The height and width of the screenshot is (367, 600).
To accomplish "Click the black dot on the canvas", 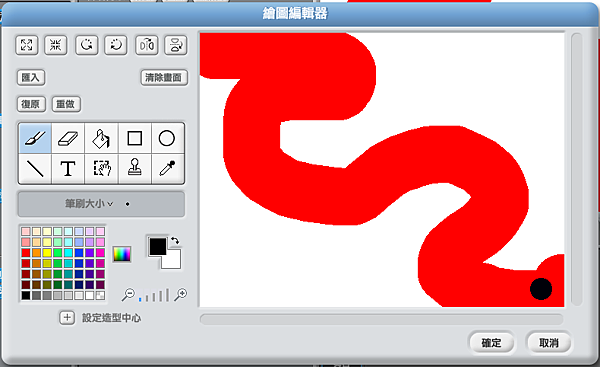I will [541, 289].
